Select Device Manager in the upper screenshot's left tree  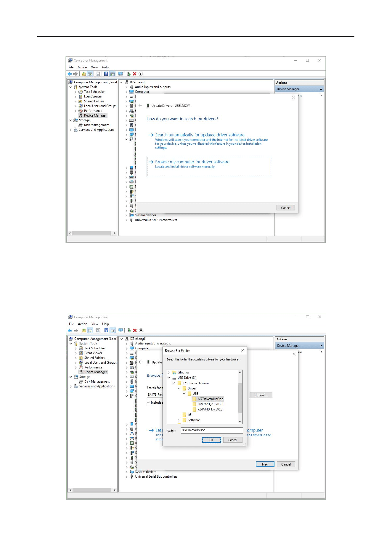click(x=95, y=115)
